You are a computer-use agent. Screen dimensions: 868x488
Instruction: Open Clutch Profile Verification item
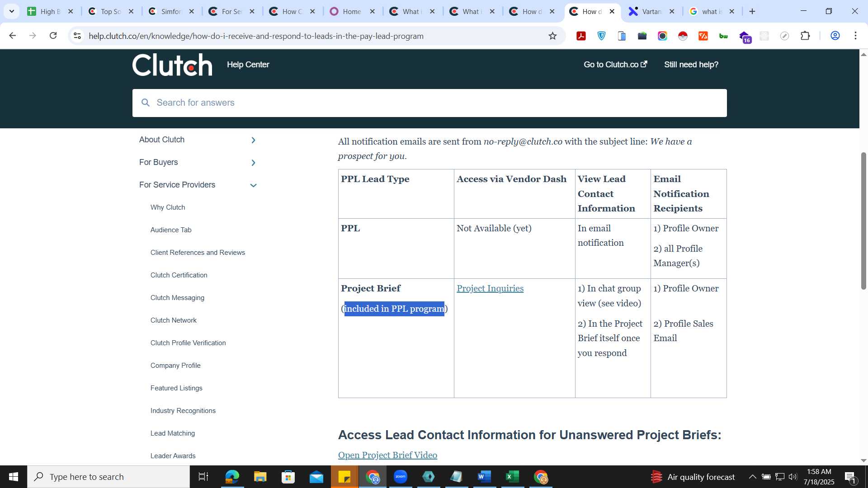pos(188,343)
